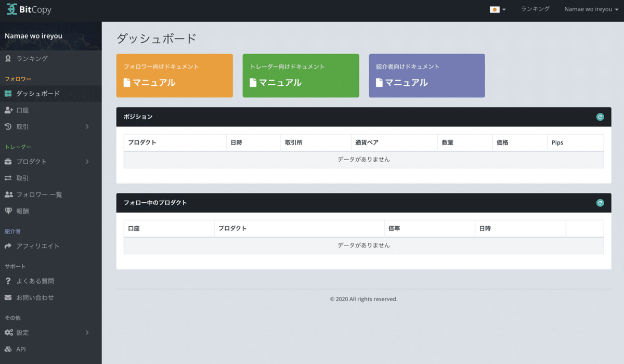
Task: Open the フォロワー向けドキュメント manual card
Action: [175, 76]
